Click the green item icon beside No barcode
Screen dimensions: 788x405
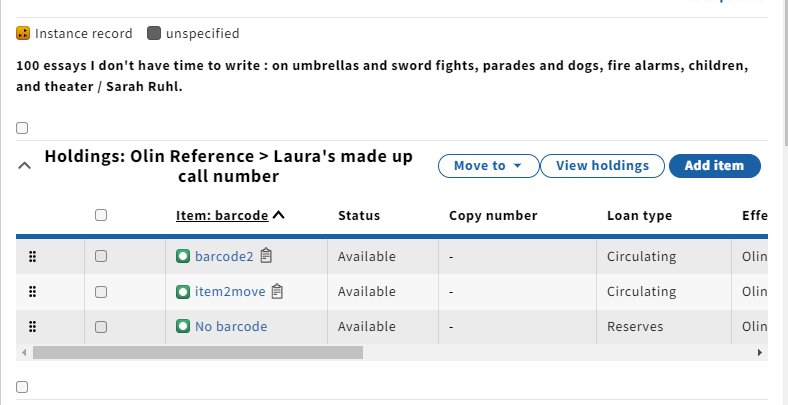coord(183,327)
